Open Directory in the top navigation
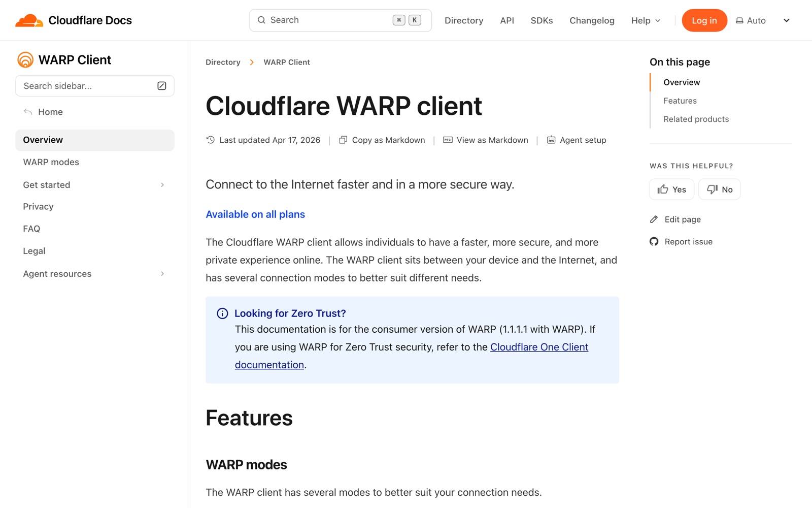This screenshot has height=508, width=812. point(464,21)
